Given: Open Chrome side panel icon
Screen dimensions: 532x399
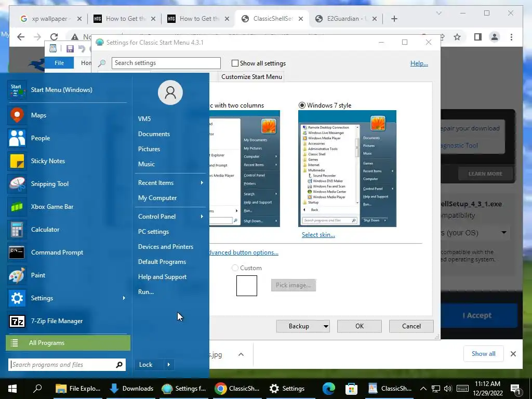Looking at the screenshot, I should [478, 37].
